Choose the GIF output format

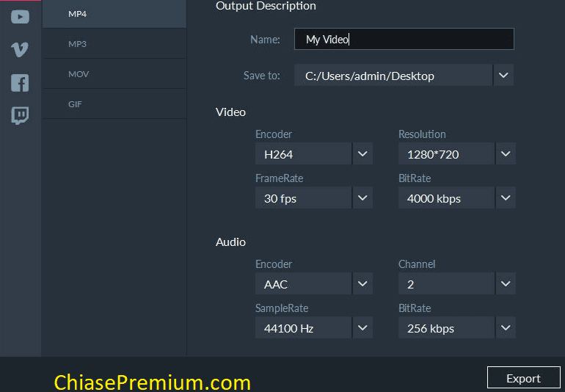114,104
